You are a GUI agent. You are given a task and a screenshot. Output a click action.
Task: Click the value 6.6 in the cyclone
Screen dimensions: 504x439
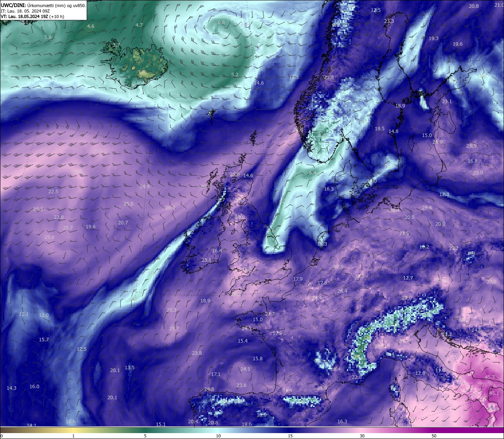[x=221, y=22]
